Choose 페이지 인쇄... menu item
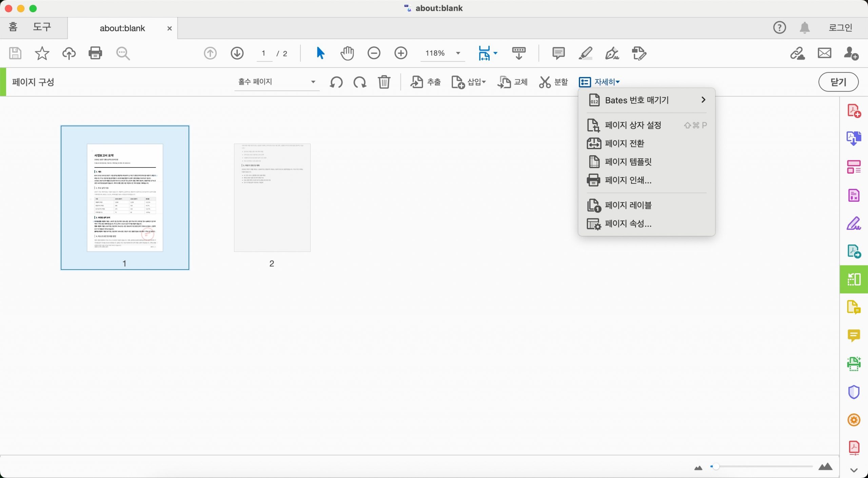Viewport: 868px width, 478px height. [647, 180]
